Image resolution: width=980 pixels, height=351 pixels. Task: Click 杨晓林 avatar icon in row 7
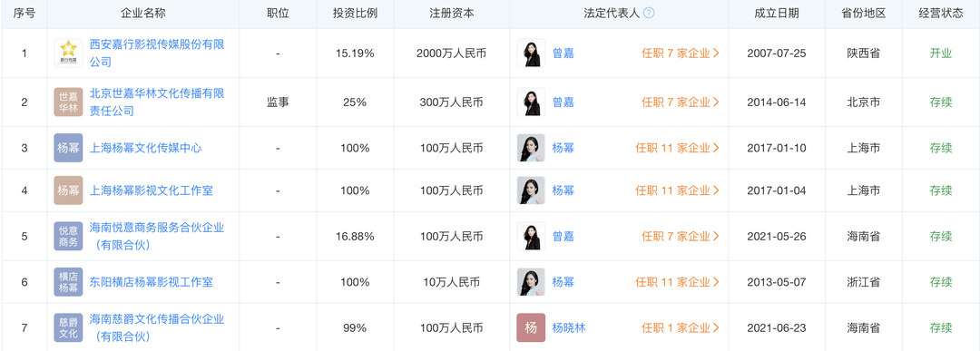click(x=531, y=327)
